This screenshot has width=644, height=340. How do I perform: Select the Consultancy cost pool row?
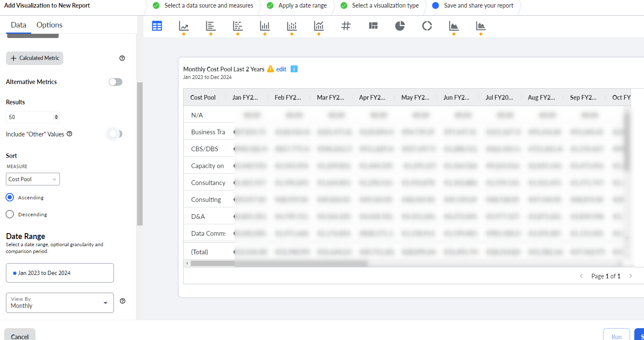(208, 183)
